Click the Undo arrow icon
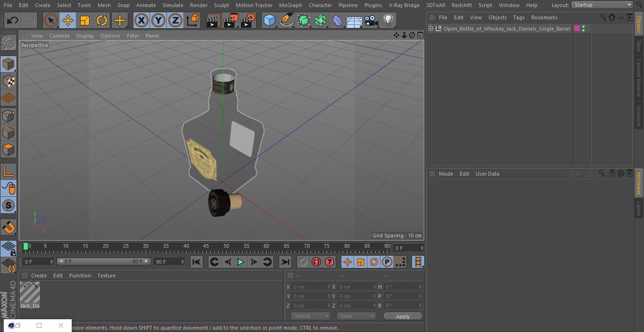Viewport: 644px width, 332px height. 13,20
